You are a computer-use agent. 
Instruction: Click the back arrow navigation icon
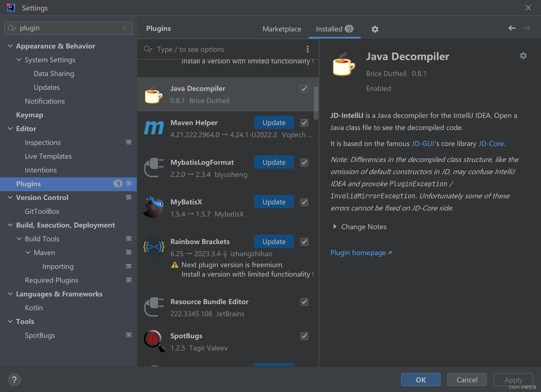[x=512, y=28]
